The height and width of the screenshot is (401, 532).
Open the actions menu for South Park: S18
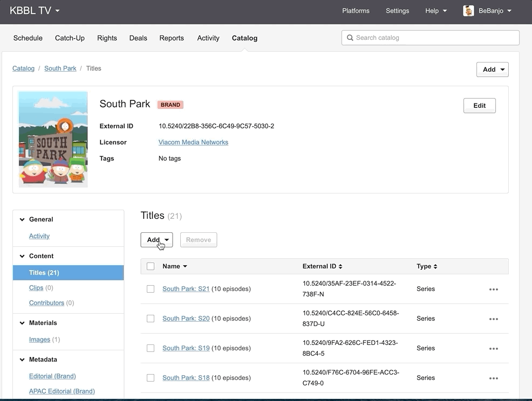point(493,378)
